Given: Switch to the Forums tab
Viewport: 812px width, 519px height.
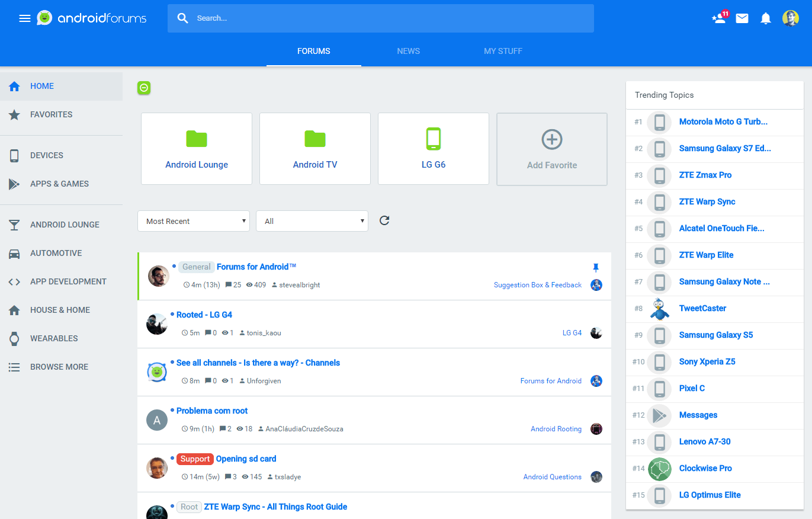Looking at the screenshot, I should (314, 51).
